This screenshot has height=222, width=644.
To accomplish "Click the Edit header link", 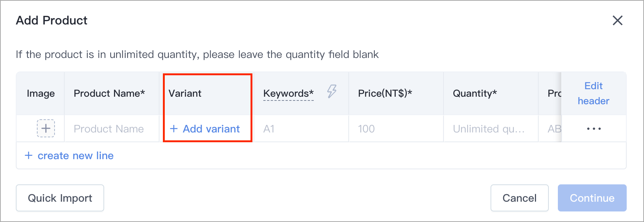I will pyautogui.click(x=593, y=93).
